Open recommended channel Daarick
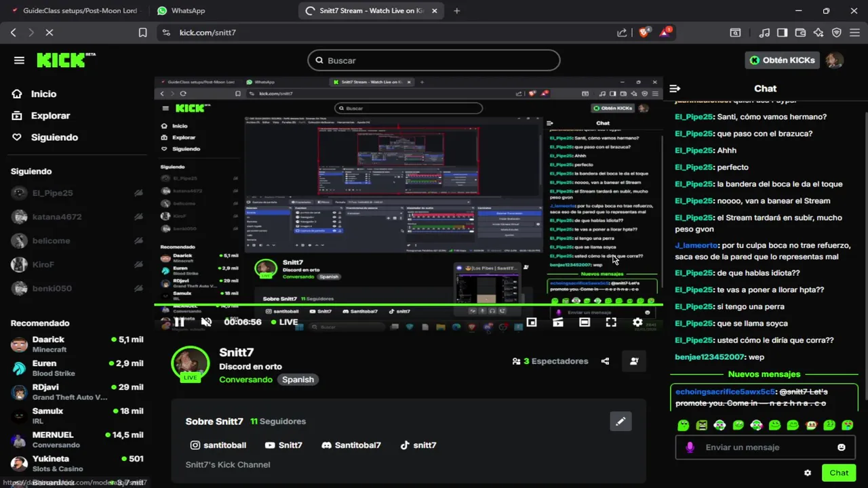The width and height of the screenshot is (868, 488). point(76,344)
